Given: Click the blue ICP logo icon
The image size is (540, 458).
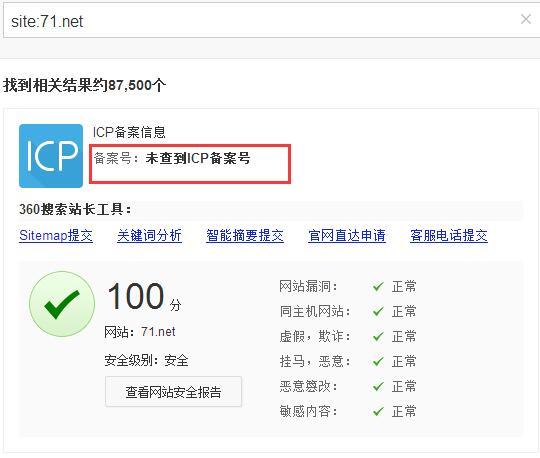Looking at the screenshot, I should coord(51,156).
